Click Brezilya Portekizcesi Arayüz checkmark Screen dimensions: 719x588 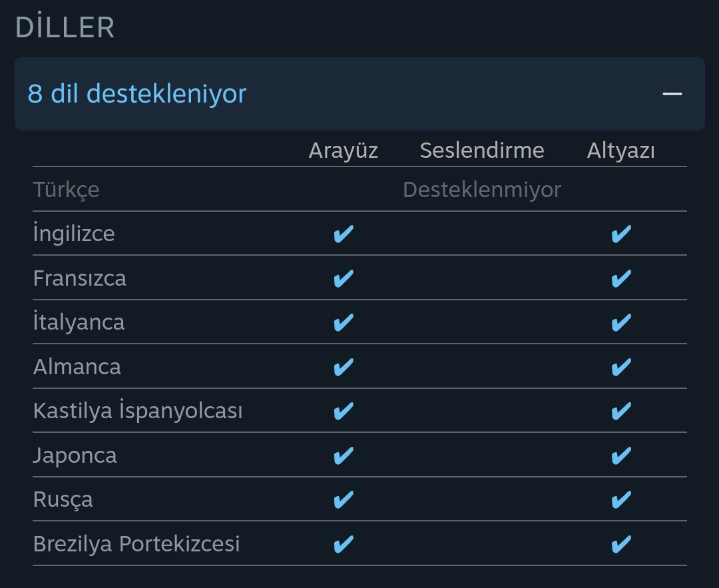tap(343, 545)
